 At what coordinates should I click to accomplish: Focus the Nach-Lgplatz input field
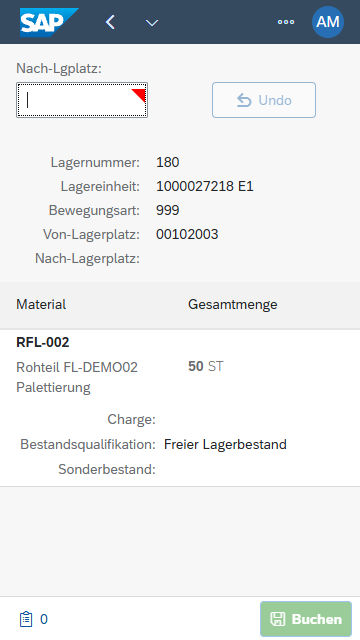(x=82, y=100)
